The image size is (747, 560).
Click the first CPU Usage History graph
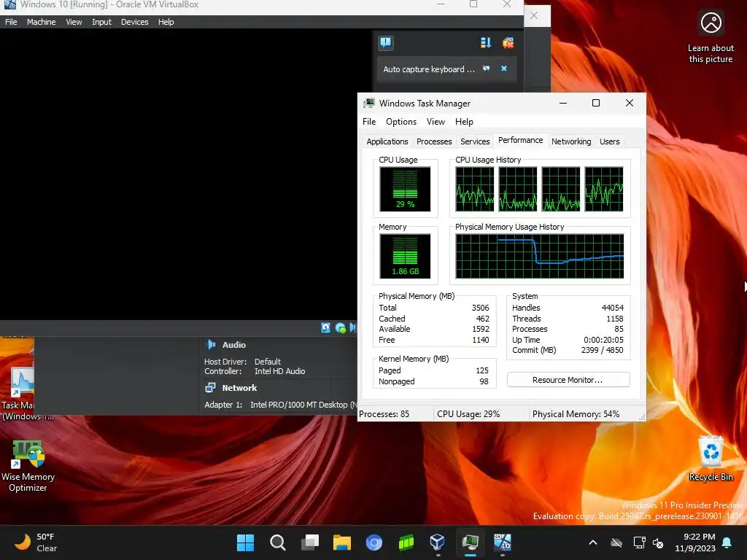(x=474, y=189)
